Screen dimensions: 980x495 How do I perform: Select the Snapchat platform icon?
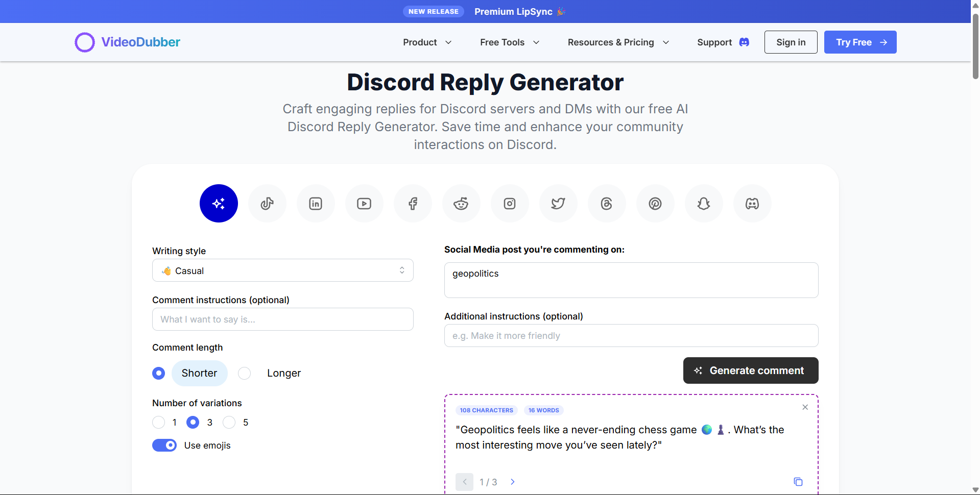(704, 204)
